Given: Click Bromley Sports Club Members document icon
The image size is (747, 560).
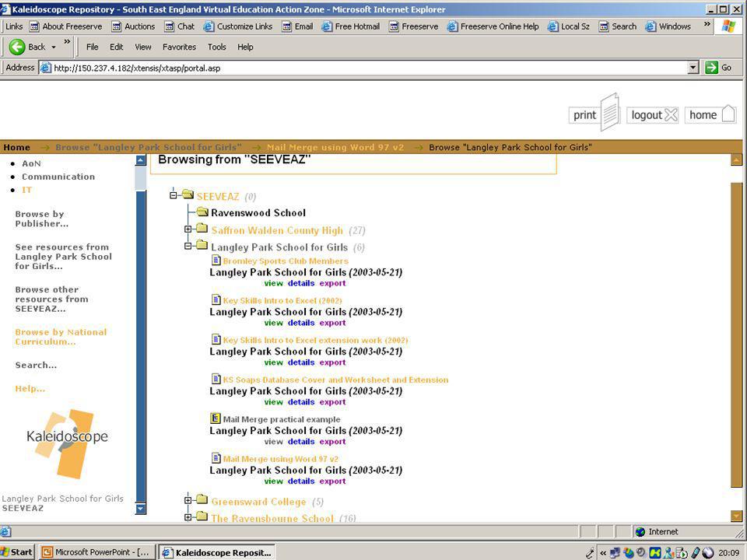Looking at the screenshot, I should click(x=216, y=260).
